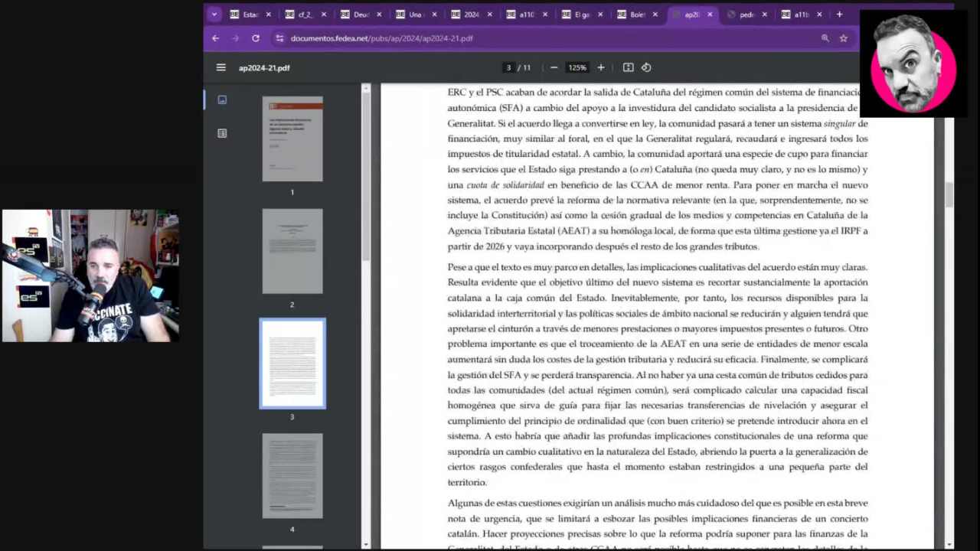980x551 pixels.
Task: Open the tab search dropdown arrow
Action: (214, 14)
